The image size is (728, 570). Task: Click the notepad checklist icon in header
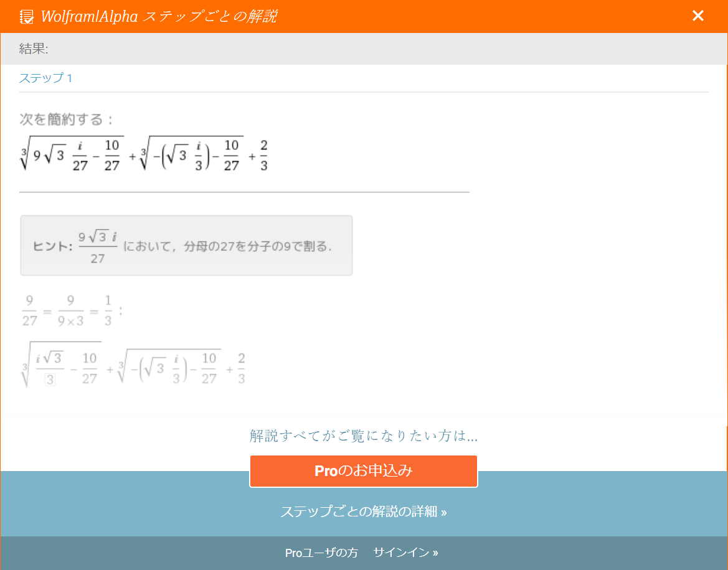26,17
